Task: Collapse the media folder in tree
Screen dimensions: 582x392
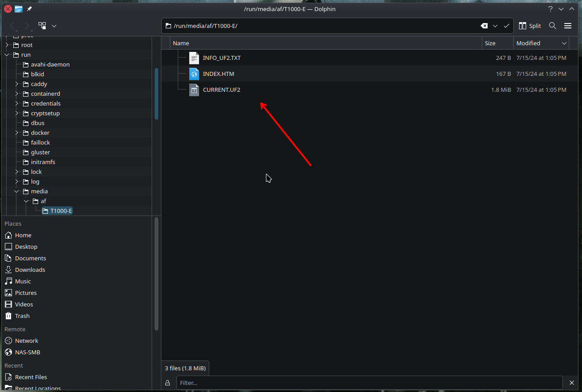Action: (17, 192)
